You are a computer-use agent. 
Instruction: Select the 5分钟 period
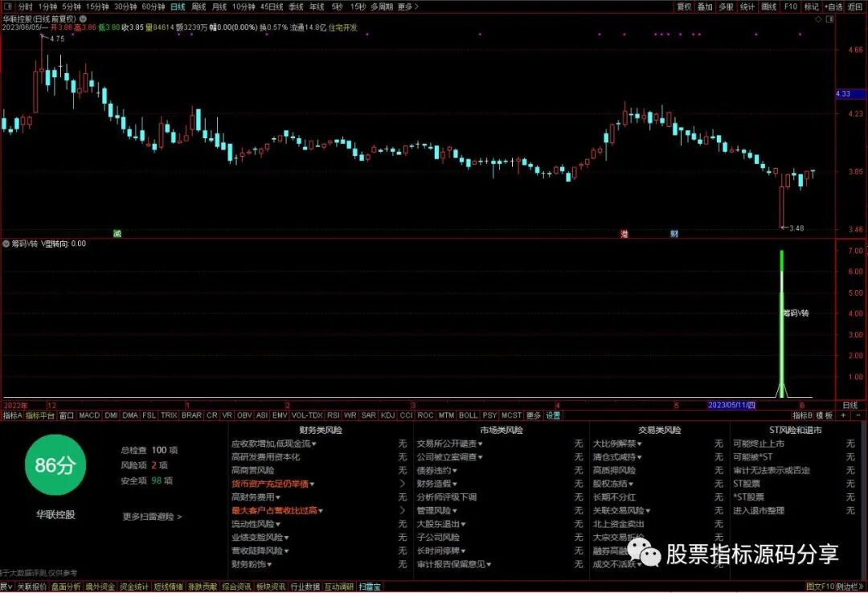point(72,6)
